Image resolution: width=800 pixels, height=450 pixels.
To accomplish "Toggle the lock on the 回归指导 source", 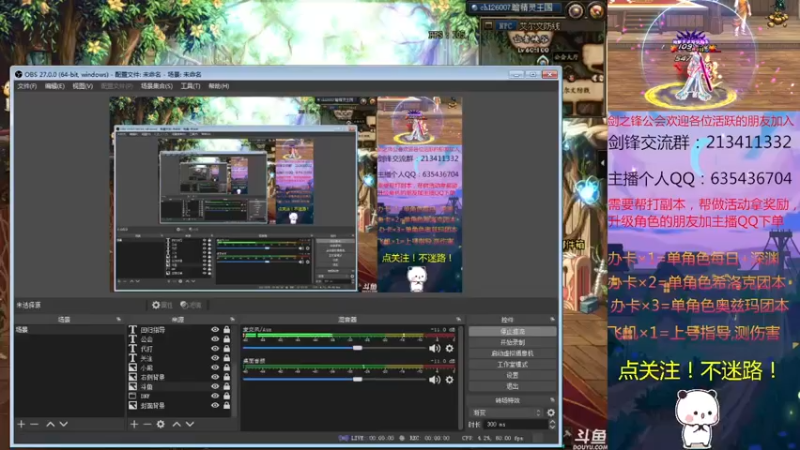I will 227,330.
